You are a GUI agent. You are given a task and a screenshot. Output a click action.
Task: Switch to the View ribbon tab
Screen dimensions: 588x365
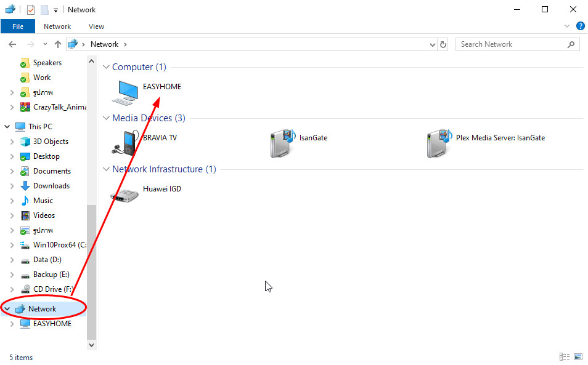[x=96, y=26]
